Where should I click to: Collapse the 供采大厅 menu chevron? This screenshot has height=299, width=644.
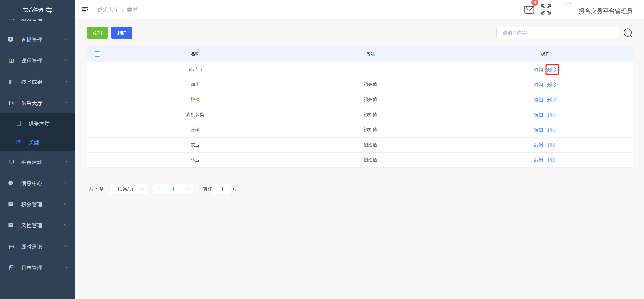(66, 103)
